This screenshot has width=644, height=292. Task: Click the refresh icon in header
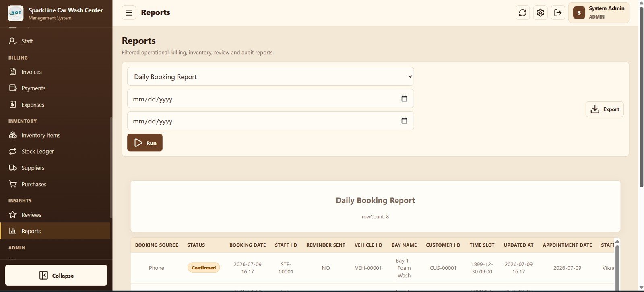pyautogui.click(x=522, y=13)
